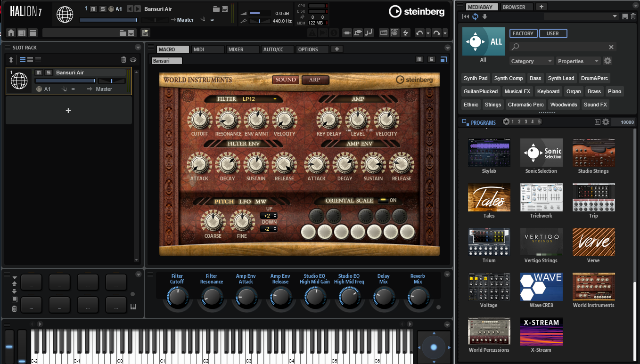Image resolution: width=640 pixels, height=364 pixels.
Task: Click the Home icon in the toolbar
Action: click(11, 33)
